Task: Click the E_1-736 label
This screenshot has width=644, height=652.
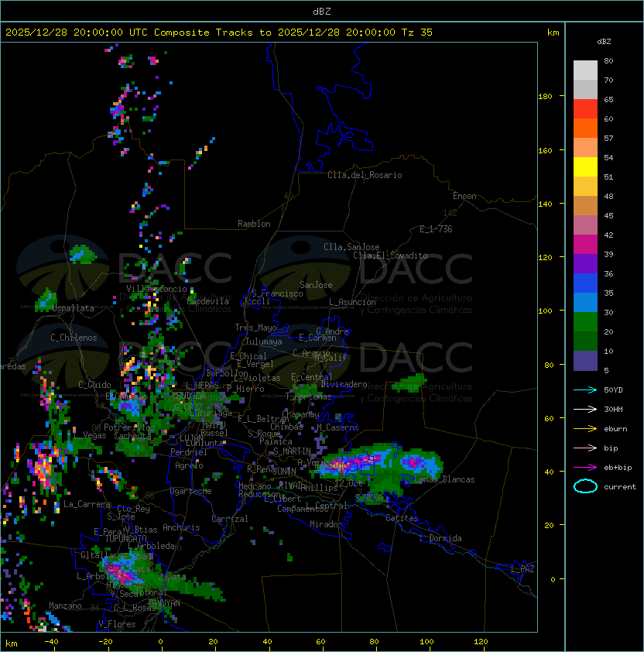Action: pos(436,229)
